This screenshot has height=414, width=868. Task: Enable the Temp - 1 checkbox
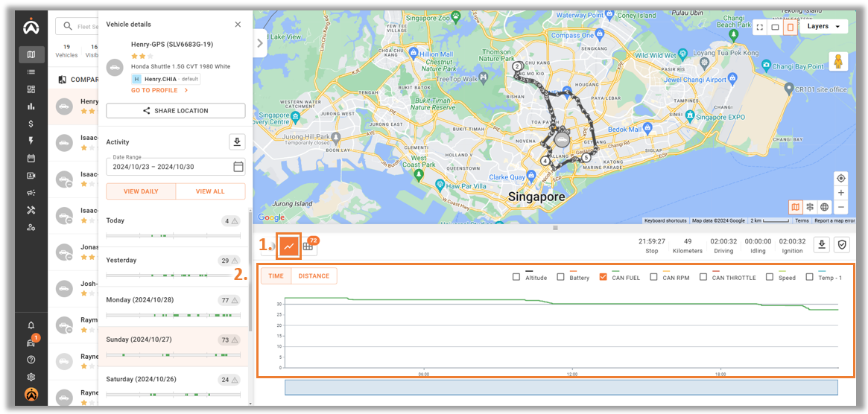[809, 277]
